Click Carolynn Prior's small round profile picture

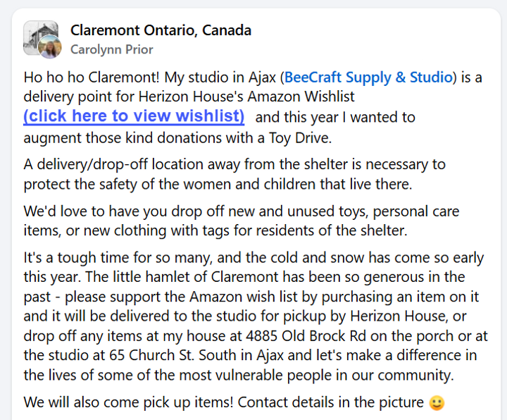[49, 47]
